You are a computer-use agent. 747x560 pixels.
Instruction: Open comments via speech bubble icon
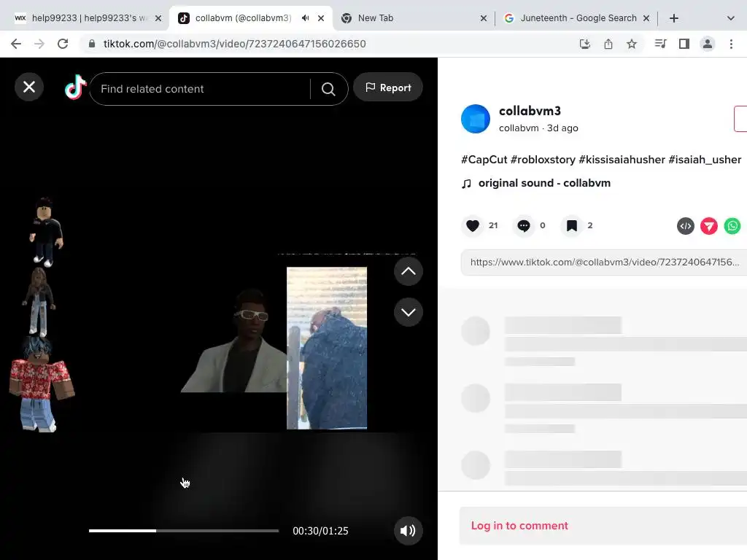point(524,226)
